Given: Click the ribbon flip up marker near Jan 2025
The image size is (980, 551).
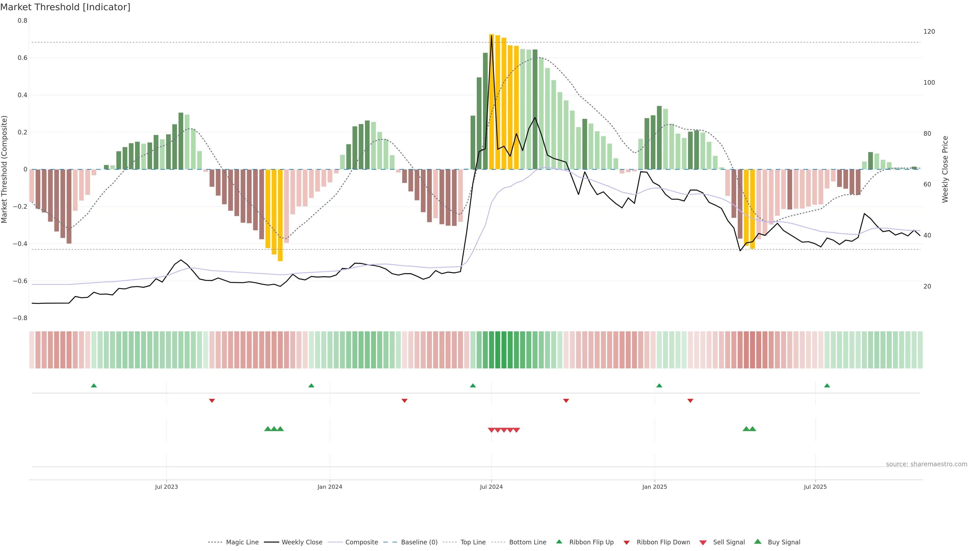Looking at the screenshot, I should [x=659, y=386].
